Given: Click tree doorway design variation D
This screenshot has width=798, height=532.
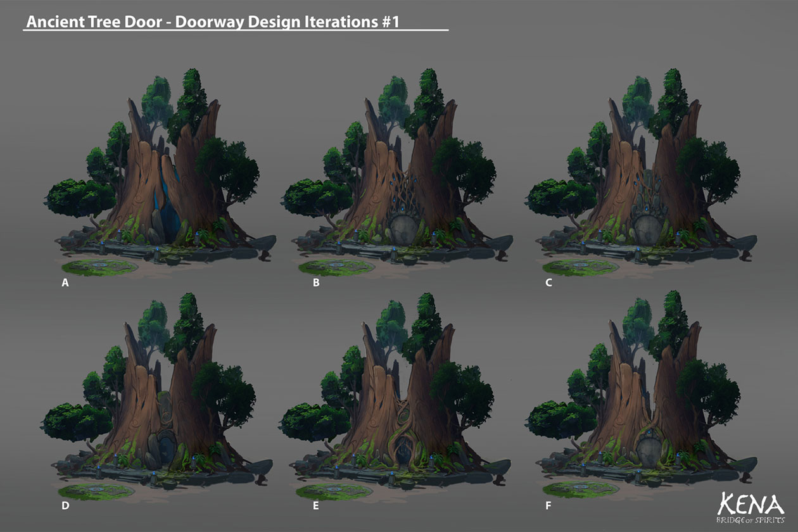Looking at the screenshot, I should coord(157,396).
